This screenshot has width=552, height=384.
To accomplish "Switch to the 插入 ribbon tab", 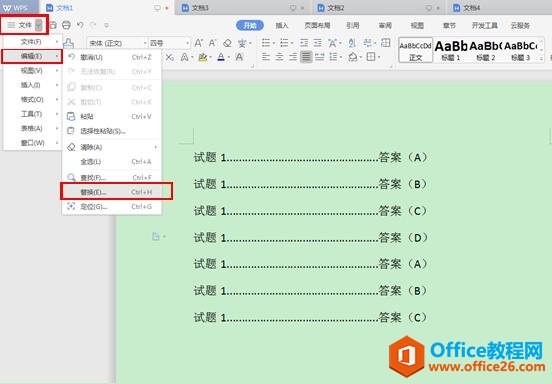I will [281, 25].
